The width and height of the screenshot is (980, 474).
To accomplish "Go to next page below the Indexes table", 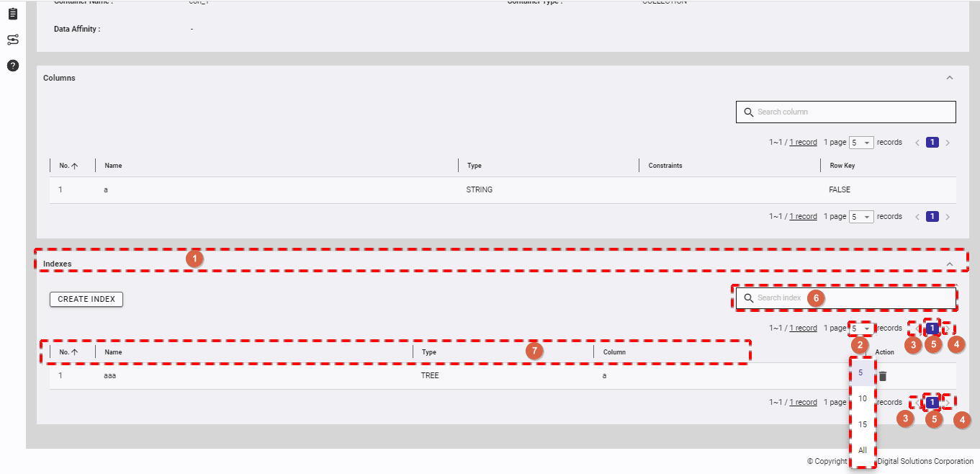I will (x=948, y=403).
